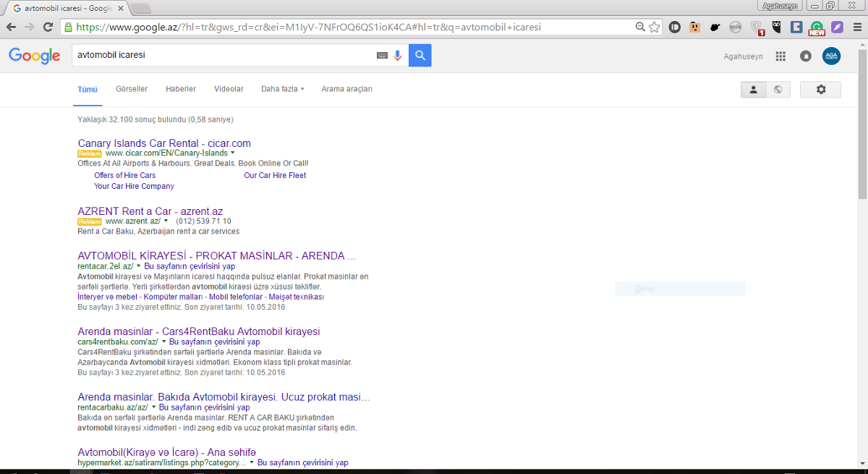Open the zoom magnifier icon in address bar

click(640, 27)
